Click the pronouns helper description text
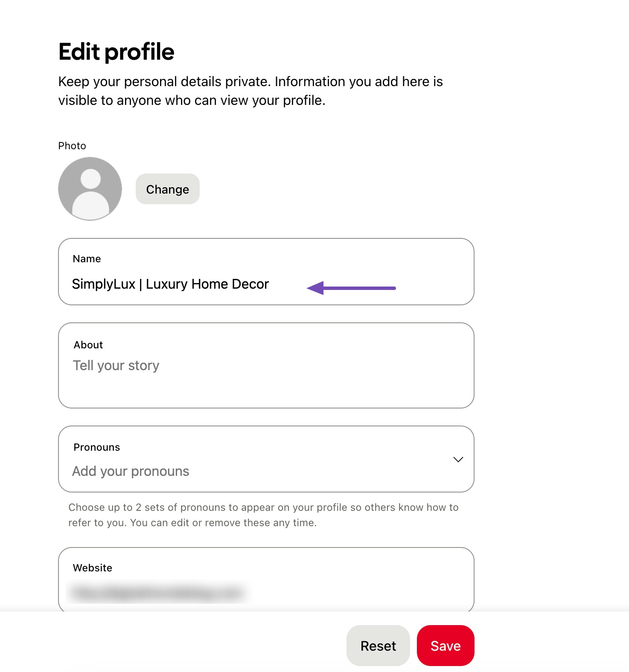The image size is (629, 672). point(263,514)
